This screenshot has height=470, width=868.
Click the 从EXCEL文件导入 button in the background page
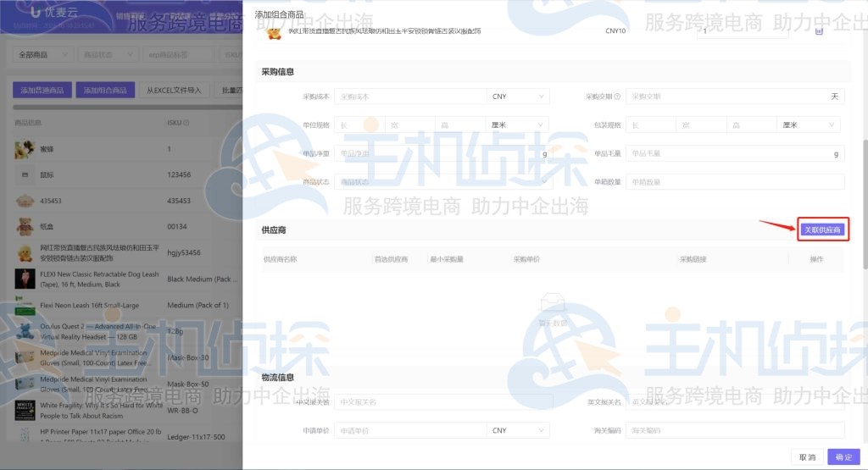click(174, 90)
